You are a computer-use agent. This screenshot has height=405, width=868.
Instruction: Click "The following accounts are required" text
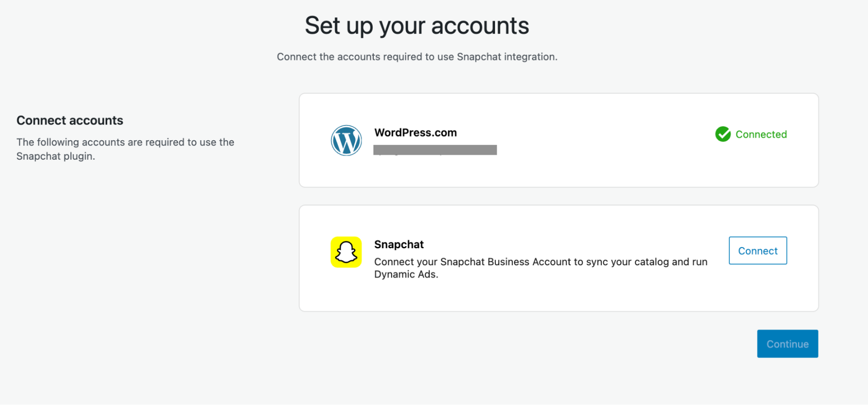click(x=125, y=142)
